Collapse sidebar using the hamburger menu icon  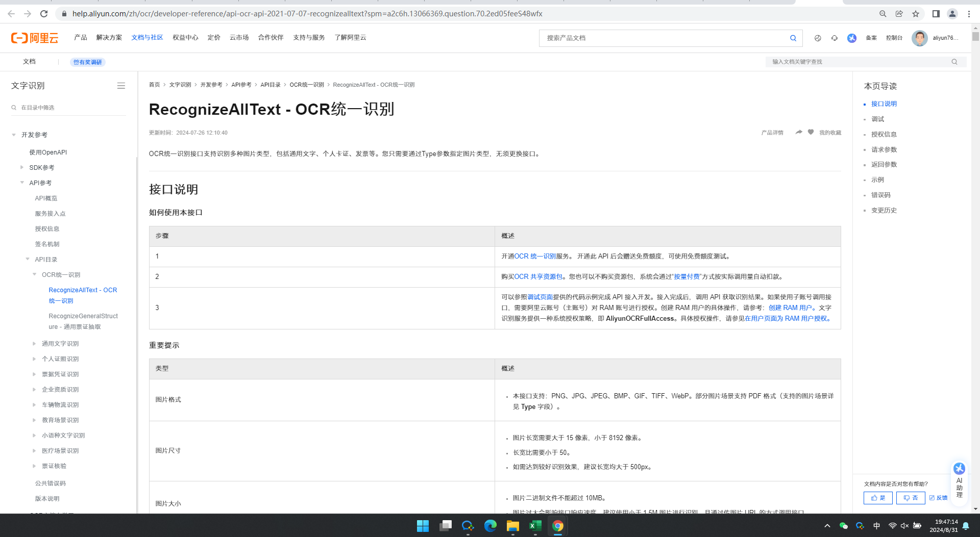point(121,86)
